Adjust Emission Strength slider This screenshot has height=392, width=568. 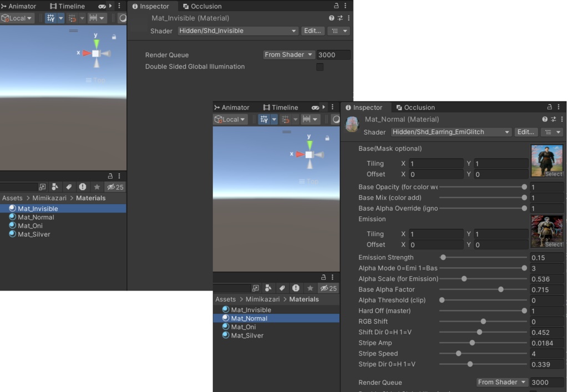[x=483, y=257]
